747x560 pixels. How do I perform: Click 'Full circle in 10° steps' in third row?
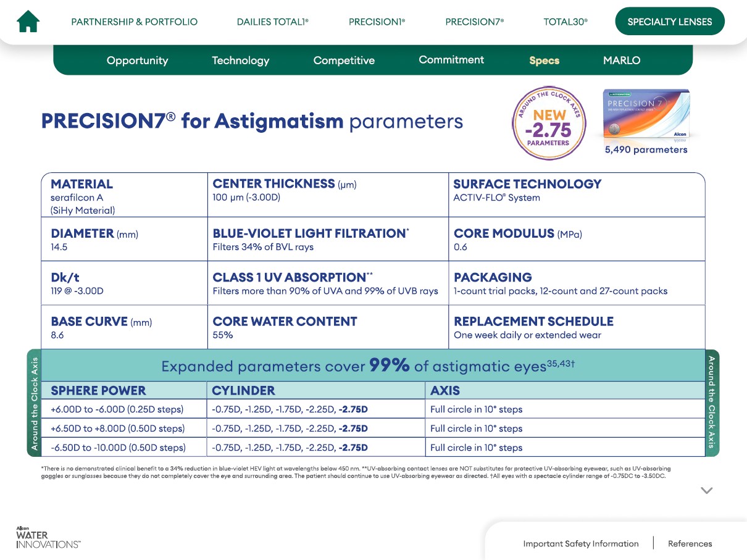(x=476, y=448)
